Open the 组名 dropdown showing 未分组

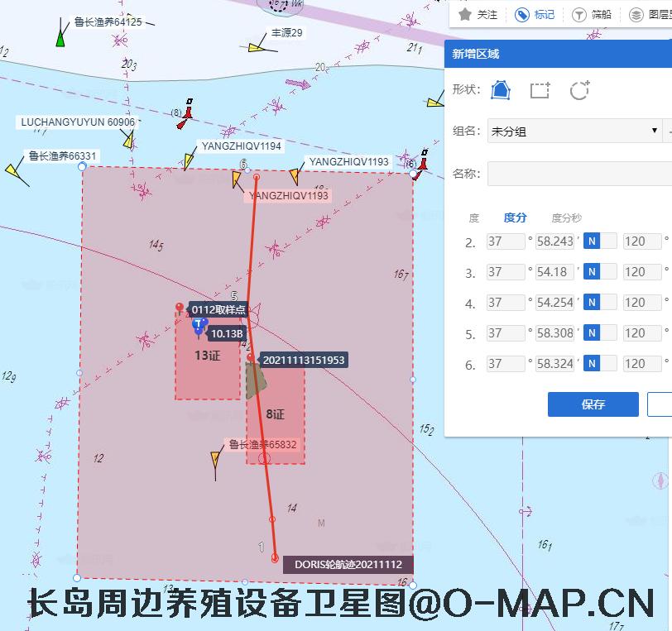(573, 131)
